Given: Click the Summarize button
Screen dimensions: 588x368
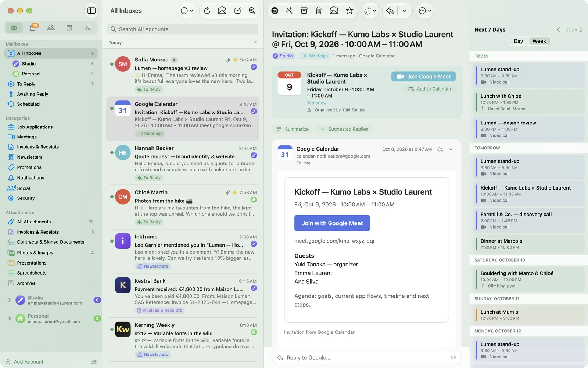Looking at the screenshot, I should pyautogui.click(x=293, y=129).
